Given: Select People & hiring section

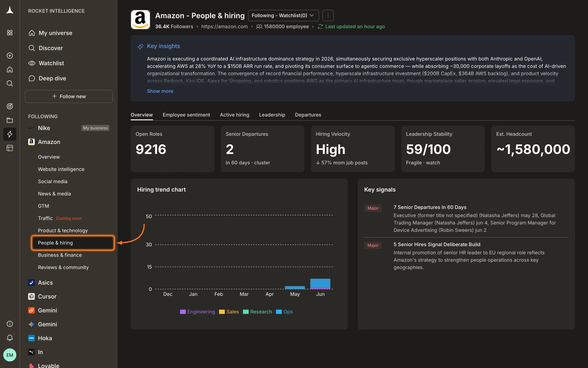Looking at the screenshot, I should (x=73, y=243).
